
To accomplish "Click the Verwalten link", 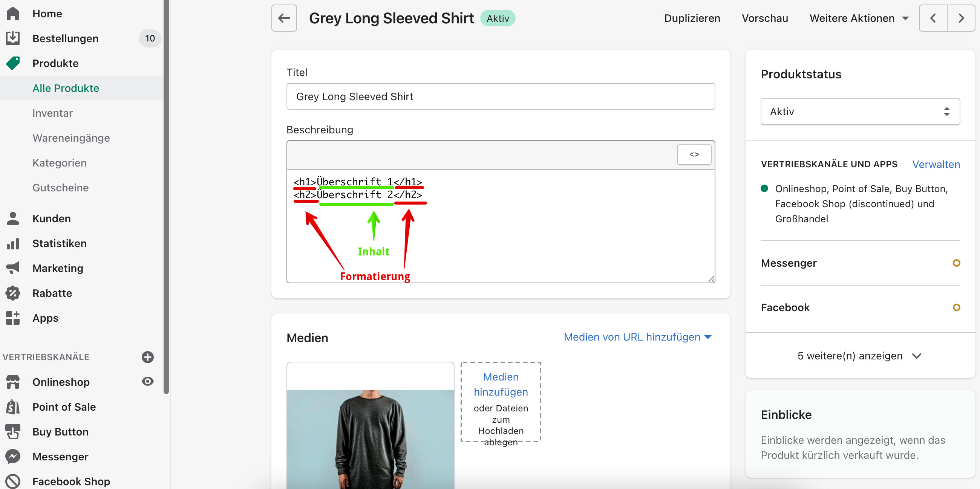I will (936, 164).
